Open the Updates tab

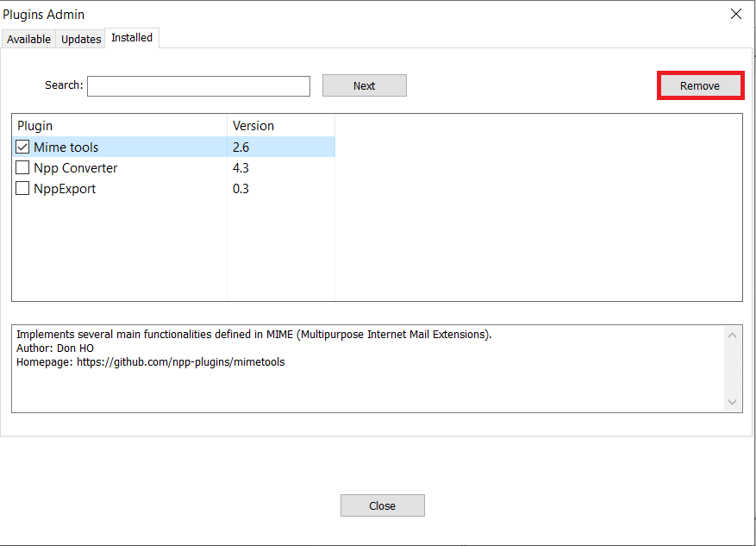81,40
